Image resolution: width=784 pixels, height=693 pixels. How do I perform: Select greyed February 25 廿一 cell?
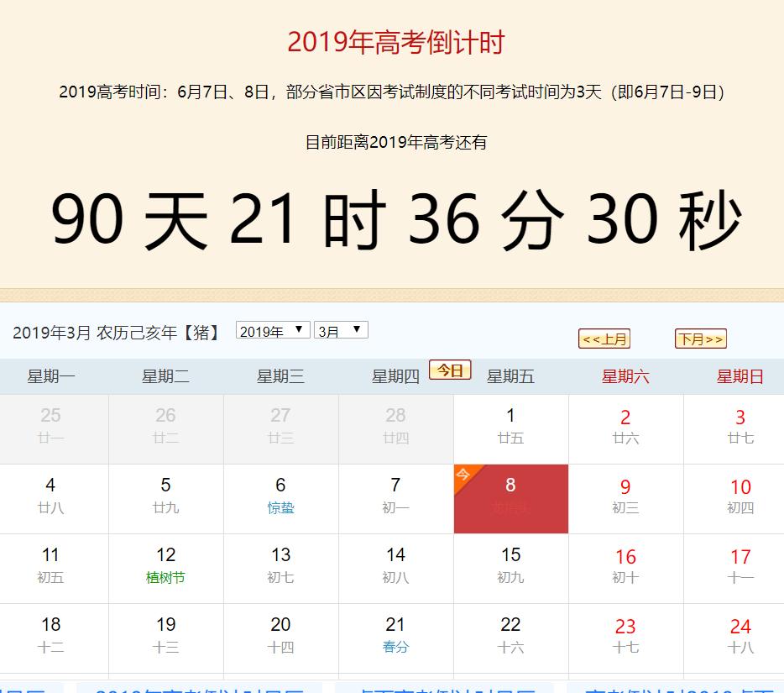pos(54,429)
